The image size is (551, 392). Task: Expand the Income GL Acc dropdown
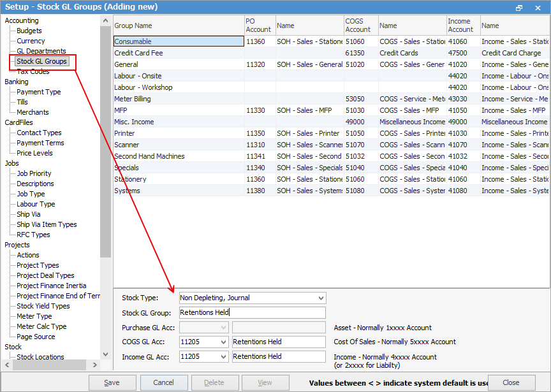[223, 358]
